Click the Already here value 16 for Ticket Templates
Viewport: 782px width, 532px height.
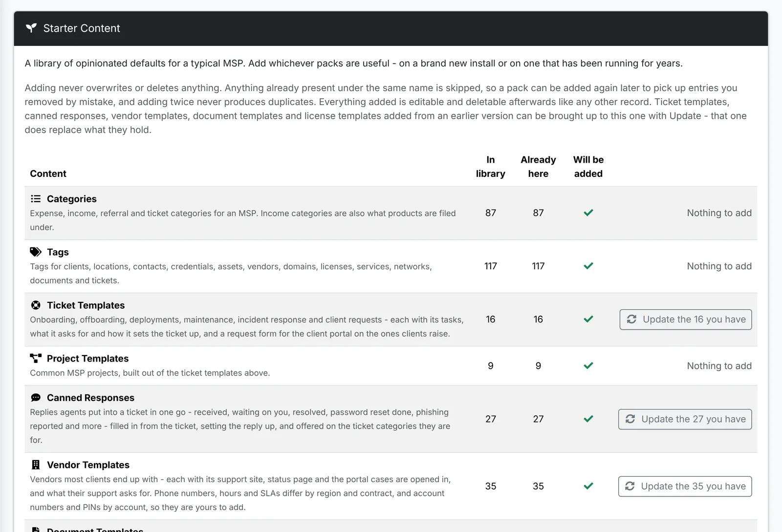[538, 319]
